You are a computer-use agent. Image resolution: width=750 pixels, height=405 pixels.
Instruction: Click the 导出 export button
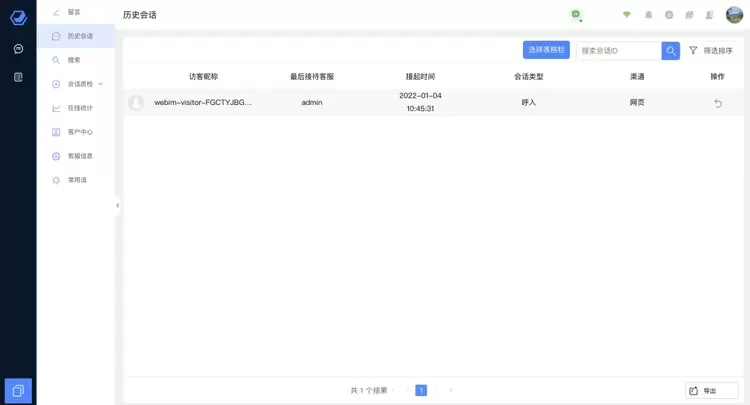(x=711, y=390)
